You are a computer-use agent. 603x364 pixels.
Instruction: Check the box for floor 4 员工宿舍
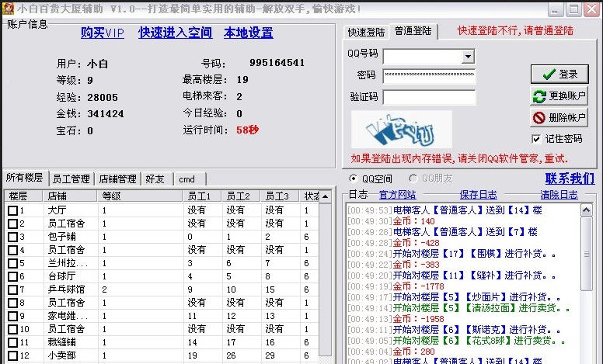pos(12,250)
